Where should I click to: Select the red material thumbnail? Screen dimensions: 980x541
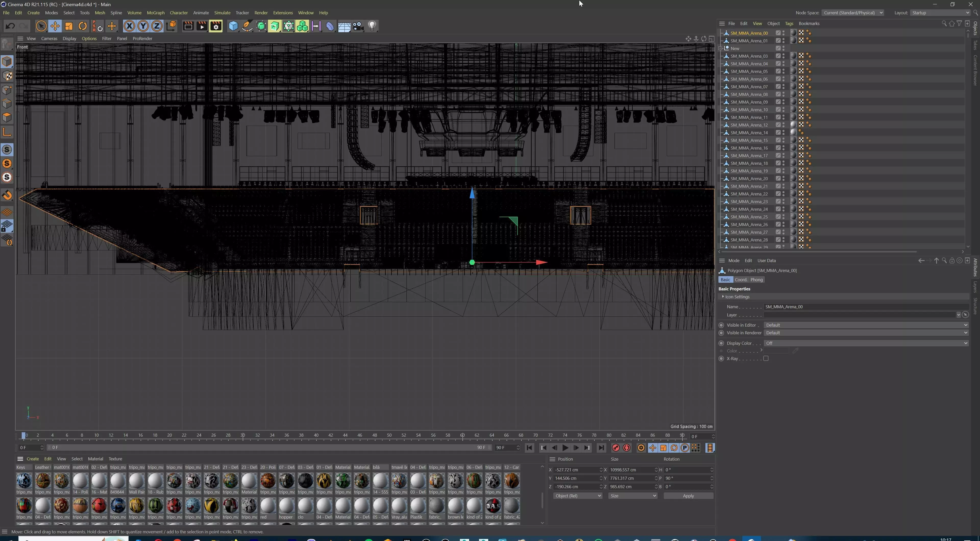coord(268,506)
